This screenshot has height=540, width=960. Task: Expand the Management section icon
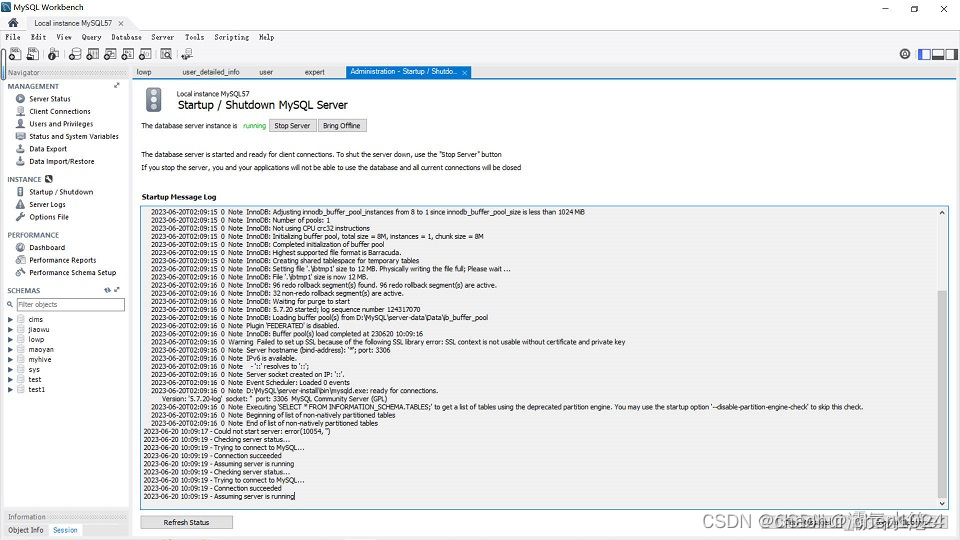pyautogui.click(x=116, y=86)
